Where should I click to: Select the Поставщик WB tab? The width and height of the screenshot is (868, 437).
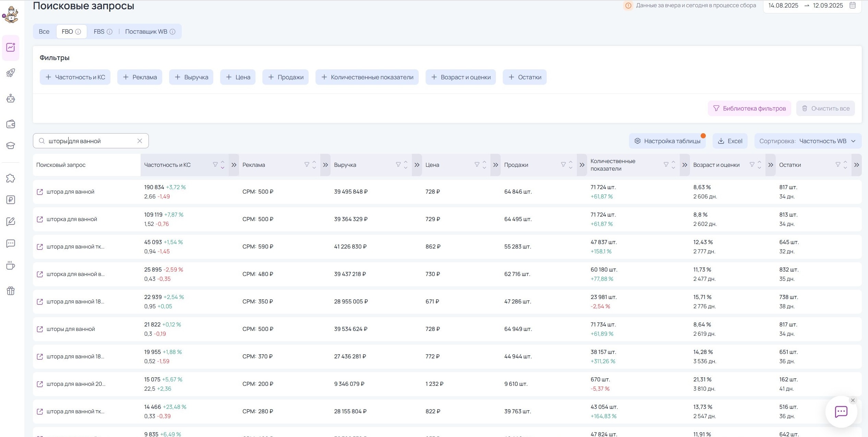pos(146,32)
